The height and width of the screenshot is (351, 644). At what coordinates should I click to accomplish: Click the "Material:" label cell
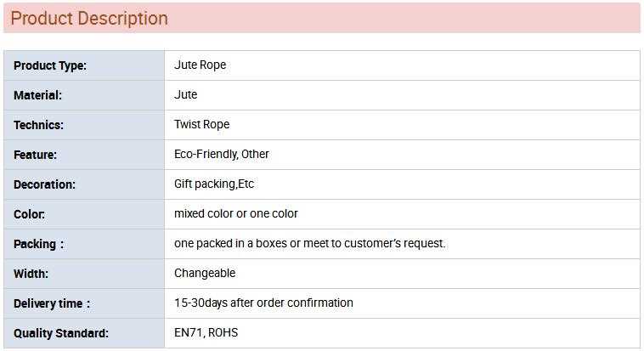(38, 95)
